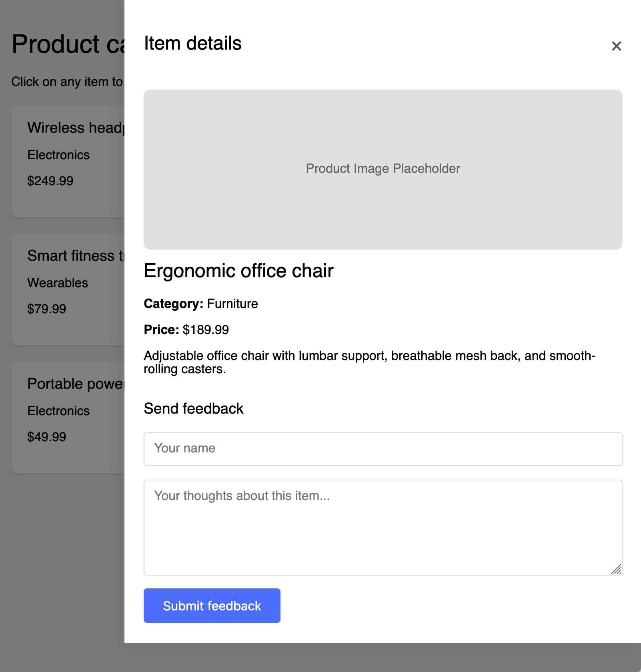Grab the textarea resize handle
Image resolution: width=641 pixels, height=672 pixels.
pos(617,570)
